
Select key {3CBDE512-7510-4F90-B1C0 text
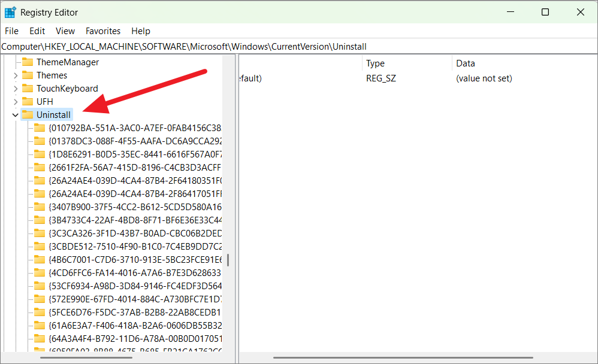[135, 246]
